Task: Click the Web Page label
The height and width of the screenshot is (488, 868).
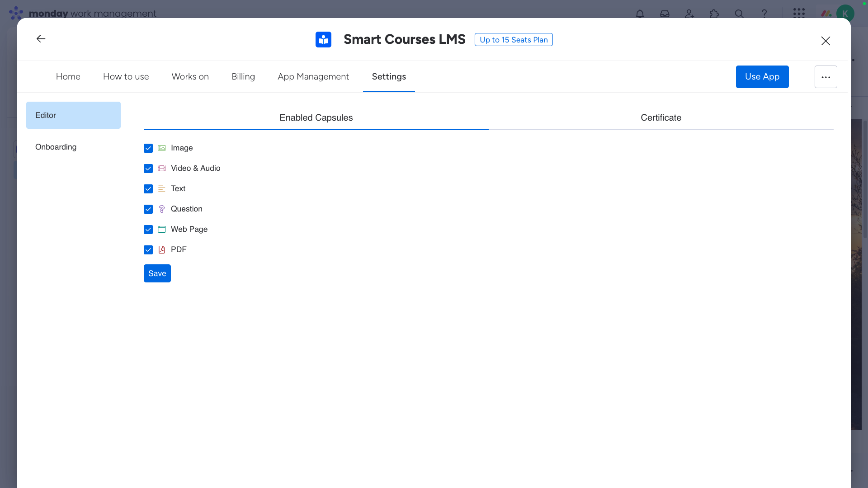Action: (189, 230)
